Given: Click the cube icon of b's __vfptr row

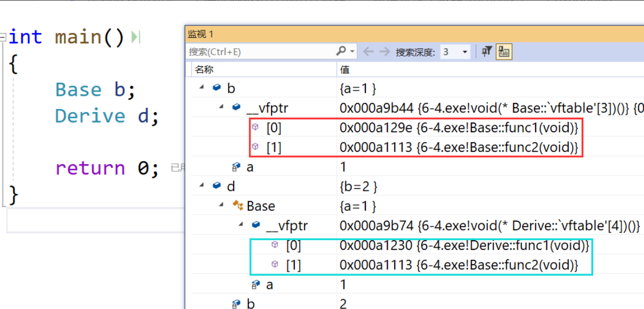Looking at the screenshot, I should tap(236, 107).
